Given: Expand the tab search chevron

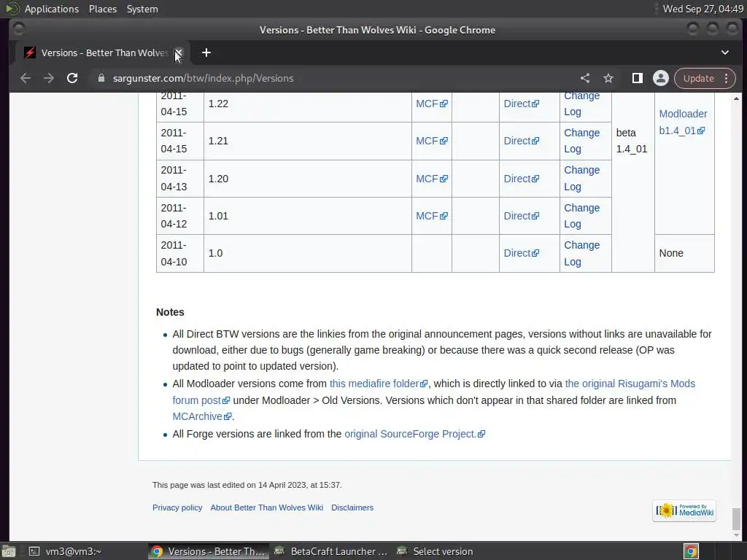Looking at the screenshot, I should (725, 52).
